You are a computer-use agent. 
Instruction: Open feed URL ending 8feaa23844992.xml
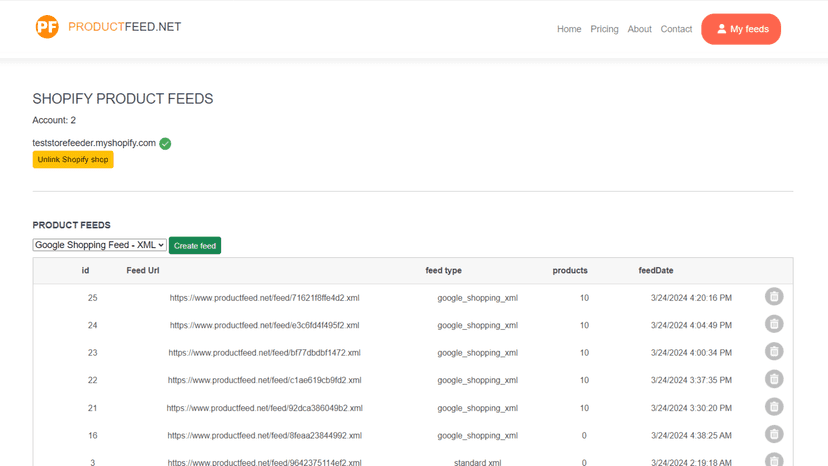265,436
